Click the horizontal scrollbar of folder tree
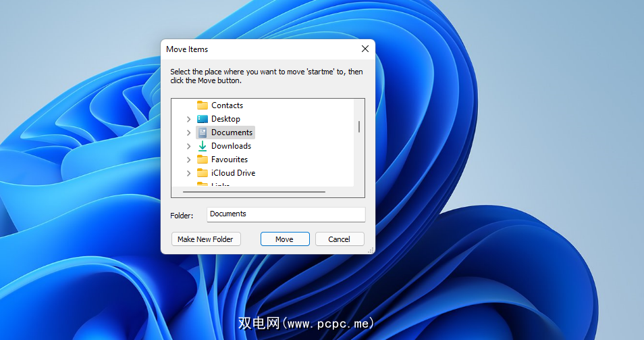The width and height of the screenshot is (644, 340). click(254, 191)
